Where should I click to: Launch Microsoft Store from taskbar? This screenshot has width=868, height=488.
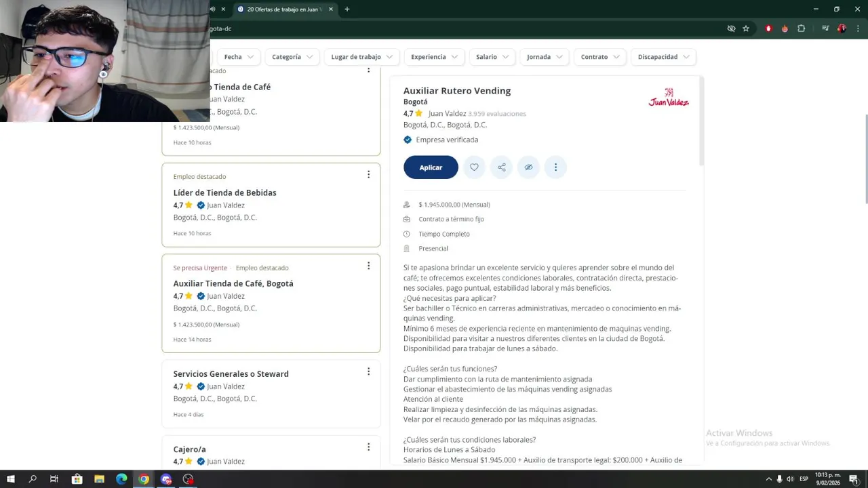[77, 479]
